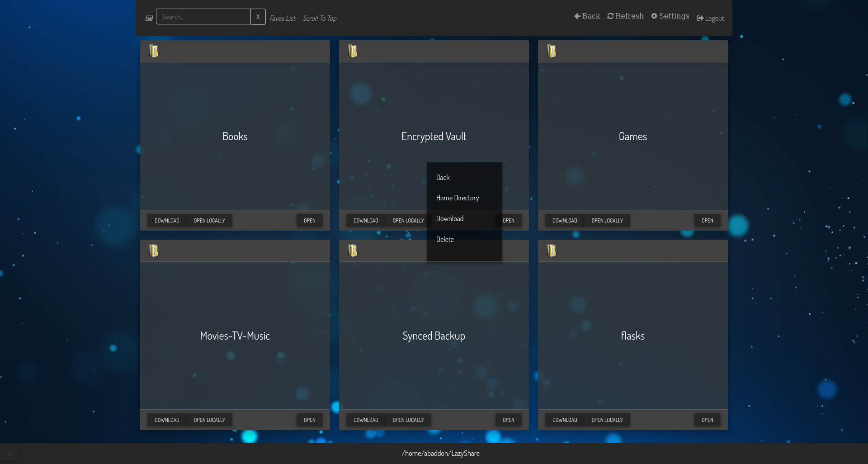Viewport: 868px width, 464px height.
Task: Click Open Locally on the Books card
Action: tap(209, 221)
